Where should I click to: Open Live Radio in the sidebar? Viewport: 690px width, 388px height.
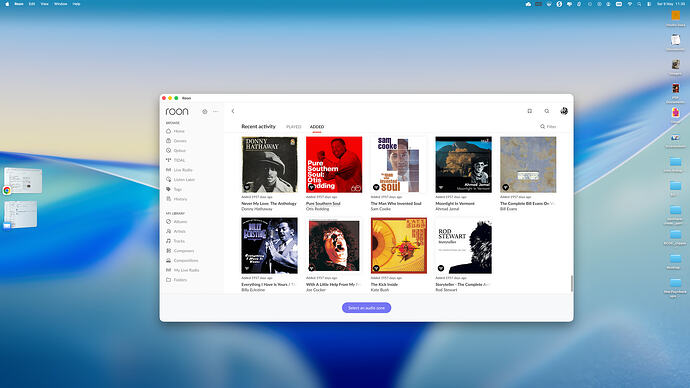tap(179, 170)
